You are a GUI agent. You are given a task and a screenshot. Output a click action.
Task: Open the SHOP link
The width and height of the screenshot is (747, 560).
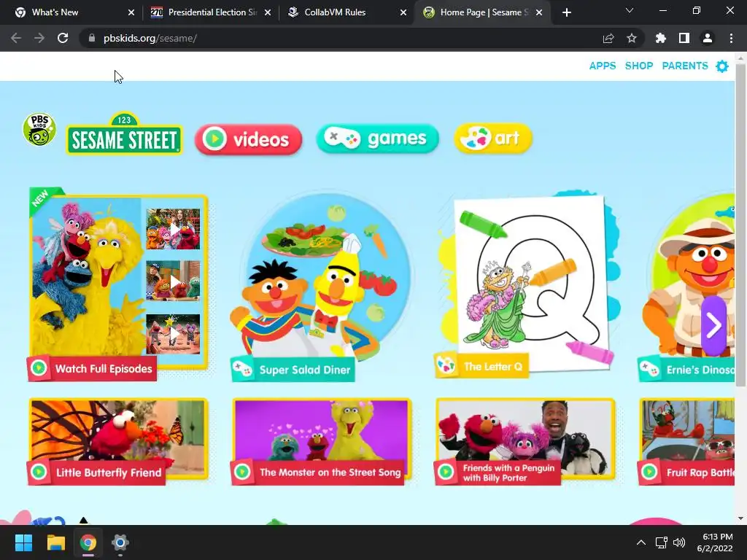639,66
